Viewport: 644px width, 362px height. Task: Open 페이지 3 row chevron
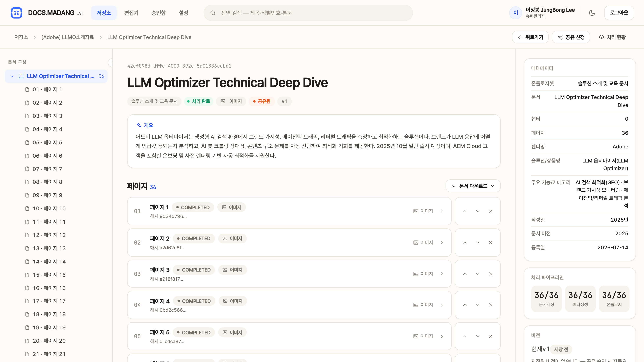coord(442,274)
